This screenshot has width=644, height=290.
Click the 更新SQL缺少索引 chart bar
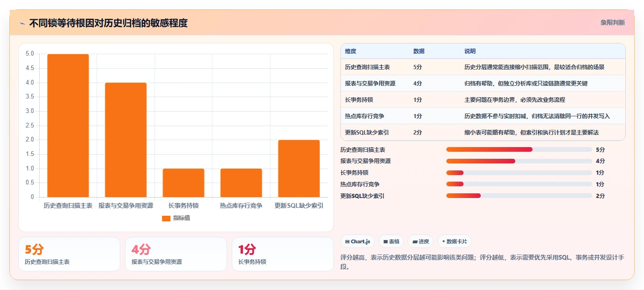point(299,169)
